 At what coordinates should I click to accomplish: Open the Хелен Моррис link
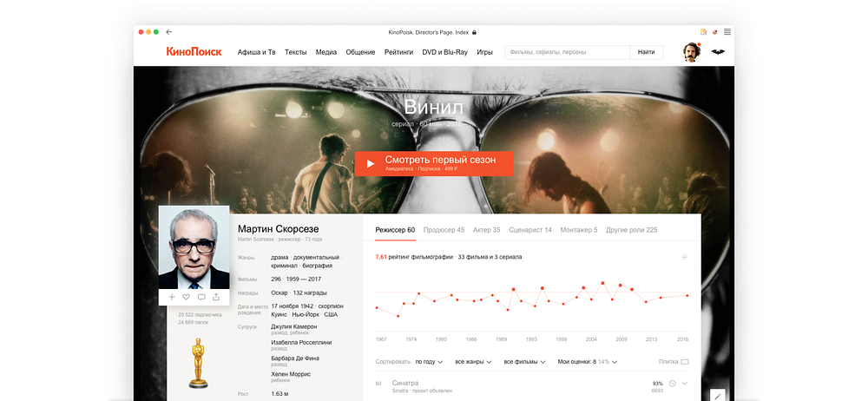pyautogui.click(x=291, y=374)
